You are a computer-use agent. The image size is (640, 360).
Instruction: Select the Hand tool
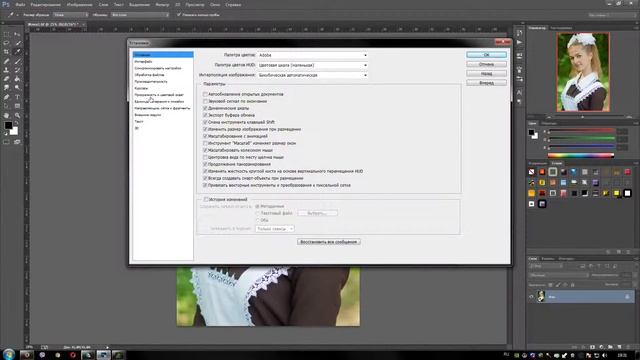pyautogui.click(x=7, y=116)
